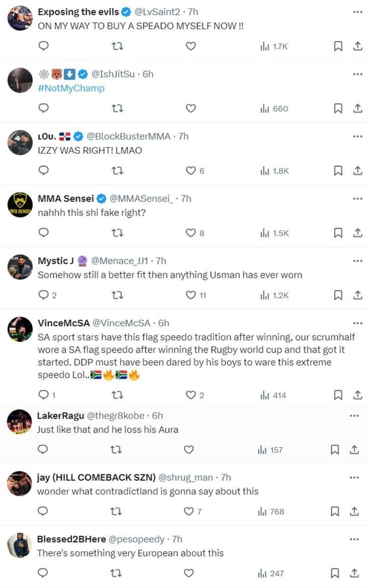The height and width of the screenshot is (588, 368).
Task: Like MMA Sensei's tweet
Action: tap(190, 233)
